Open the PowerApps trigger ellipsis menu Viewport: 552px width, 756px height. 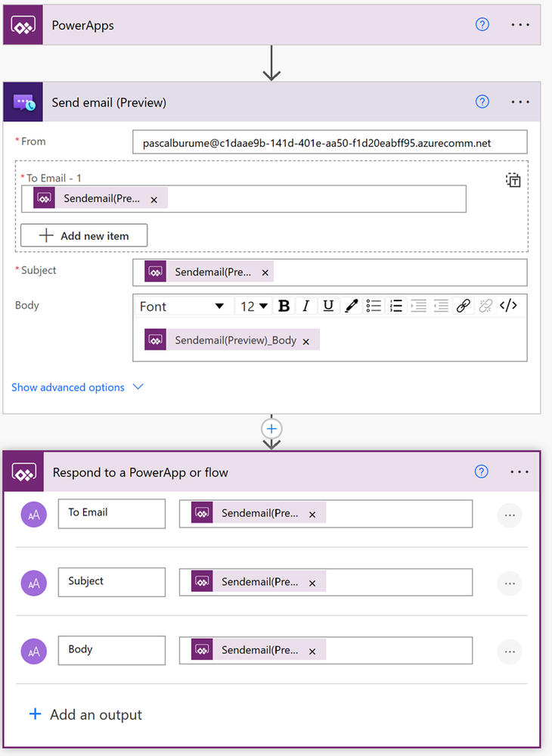pyautogui.click(x=520, y=24)
